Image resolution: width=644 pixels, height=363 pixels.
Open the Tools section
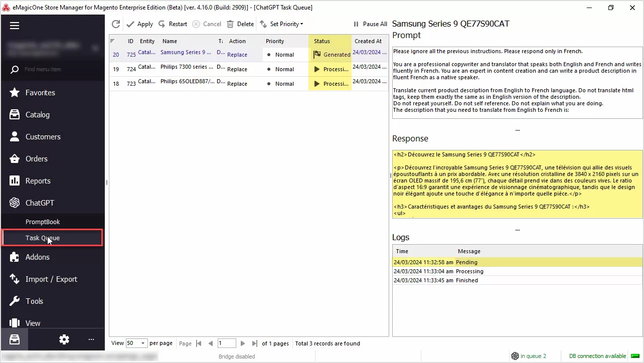(x=52, y=301)
